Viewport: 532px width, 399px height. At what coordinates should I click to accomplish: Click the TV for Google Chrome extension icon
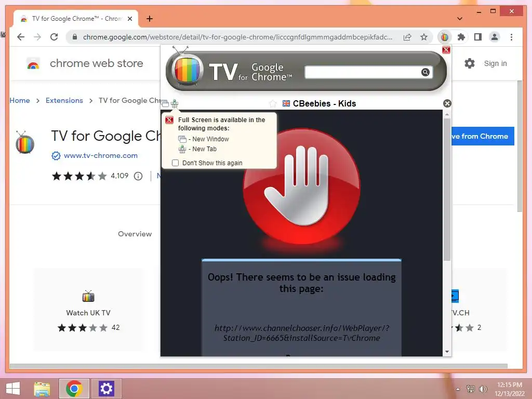click(445, 37)
